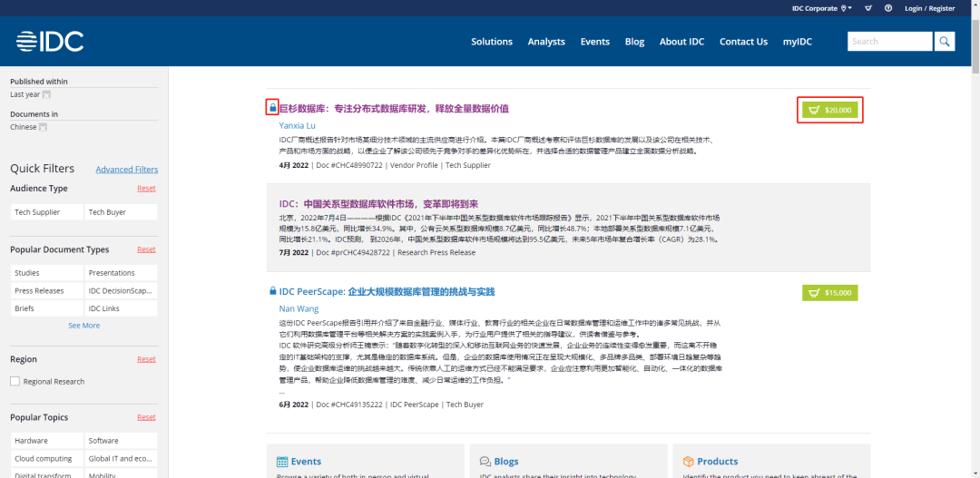
Task: Click Login / Register
Action: (x=929, y=8)
